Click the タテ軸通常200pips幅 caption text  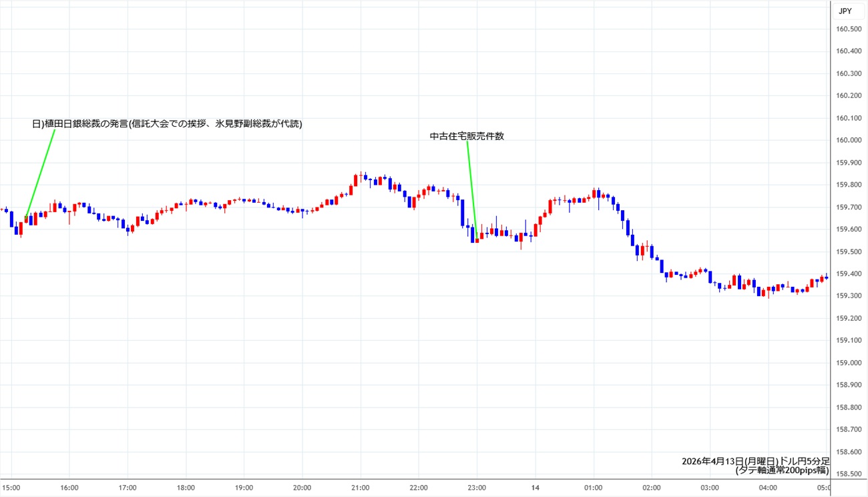(782, 470)
